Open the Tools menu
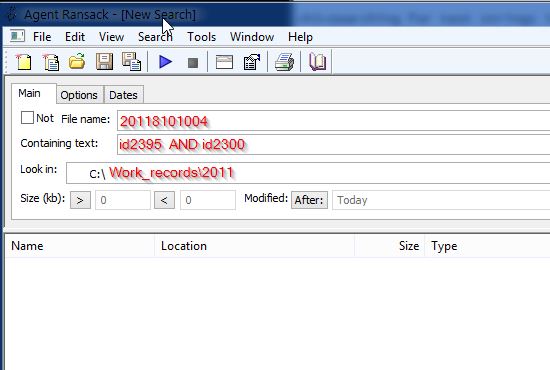 [201, 37]
